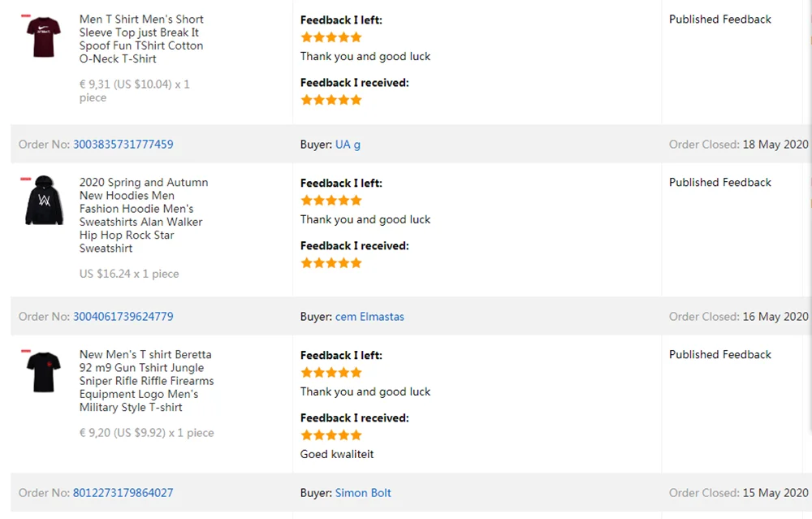Open order number 8012273179864027

pyautogui.click(x=123, y=492)
